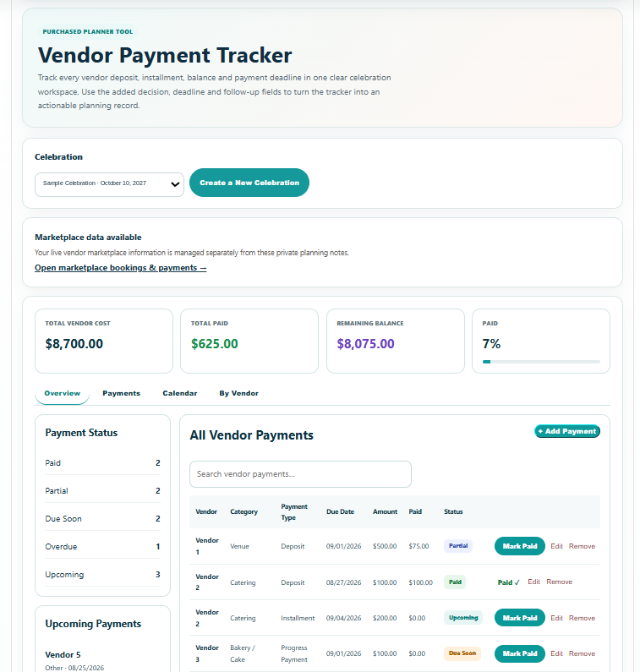The image size is (640, 672).
Task: Click the $75.00 paid cell
Action: [x=418, y=546]
